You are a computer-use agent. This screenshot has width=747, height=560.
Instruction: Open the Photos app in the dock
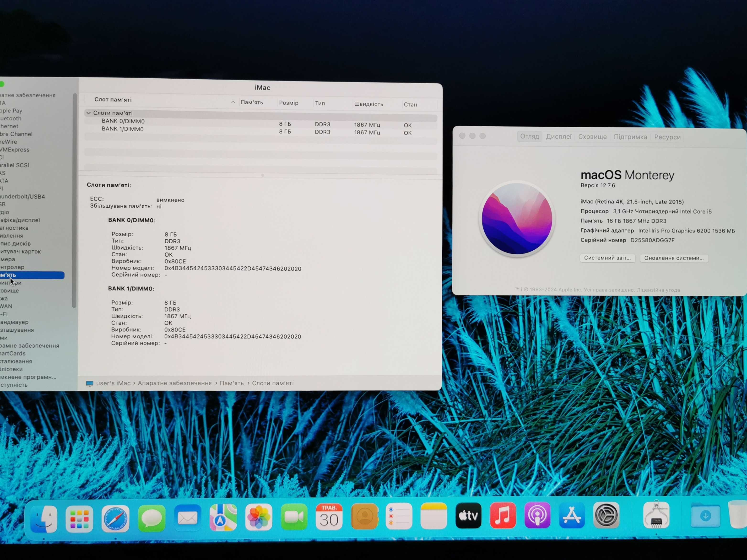point(259,517)
